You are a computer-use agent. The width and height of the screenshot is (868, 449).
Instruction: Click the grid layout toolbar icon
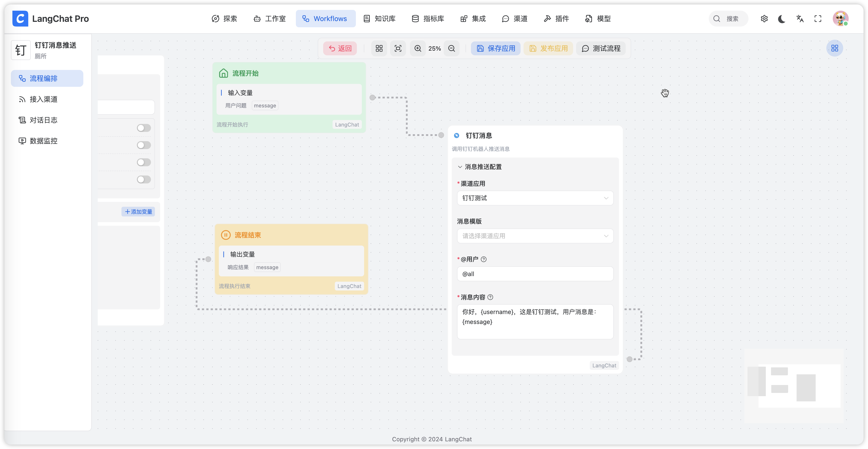pyautogui.click(x=379, y=49)
